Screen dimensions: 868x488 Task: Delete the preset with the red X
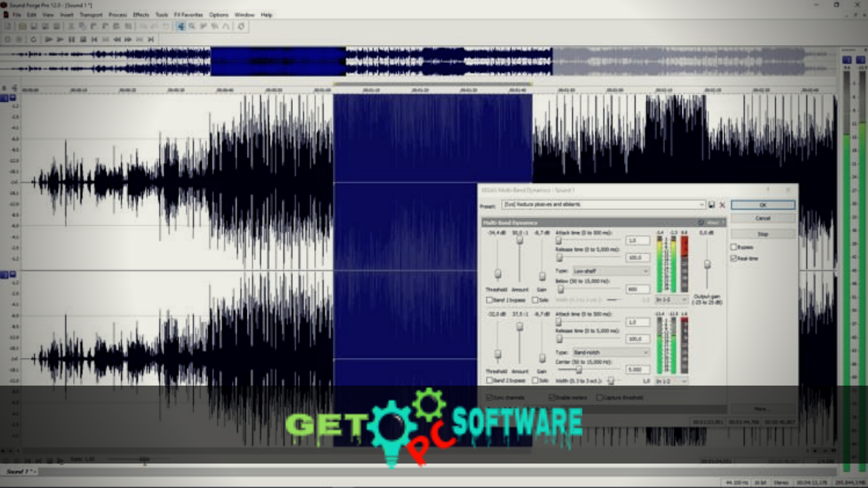pos(722,205)
